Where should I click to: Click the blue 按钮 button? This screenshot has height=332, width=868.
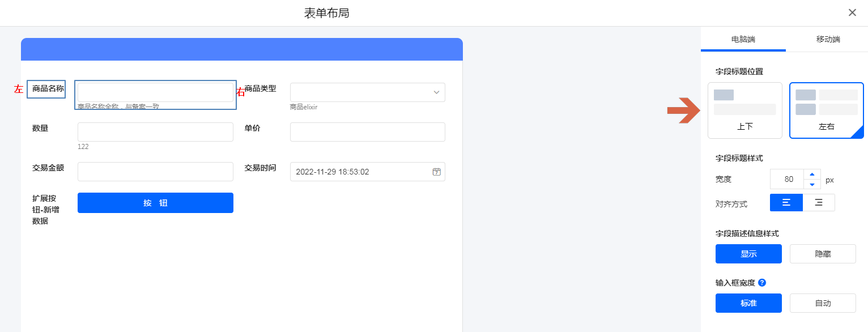155,203
